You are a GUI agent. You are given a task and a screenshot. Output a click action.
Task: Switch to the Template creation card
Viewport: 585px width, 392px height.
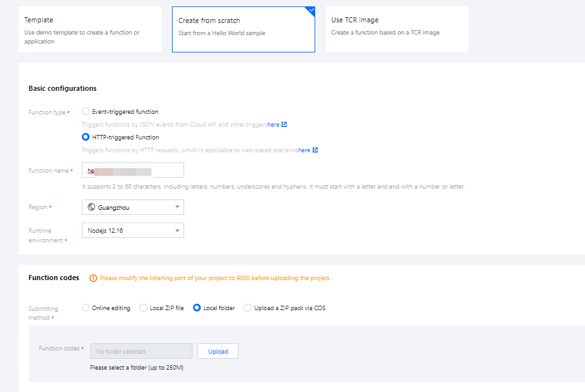tap(90, 29)
